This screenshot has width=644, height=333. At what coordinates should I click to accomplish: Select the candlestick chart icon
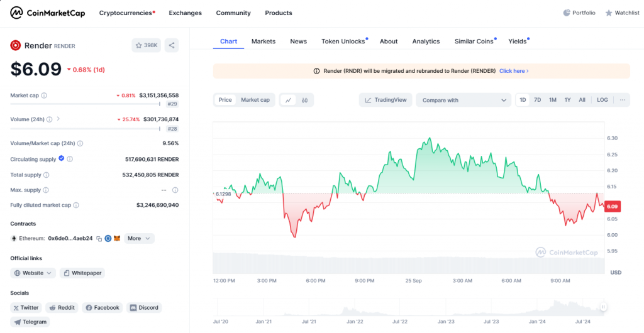point(304,100)
